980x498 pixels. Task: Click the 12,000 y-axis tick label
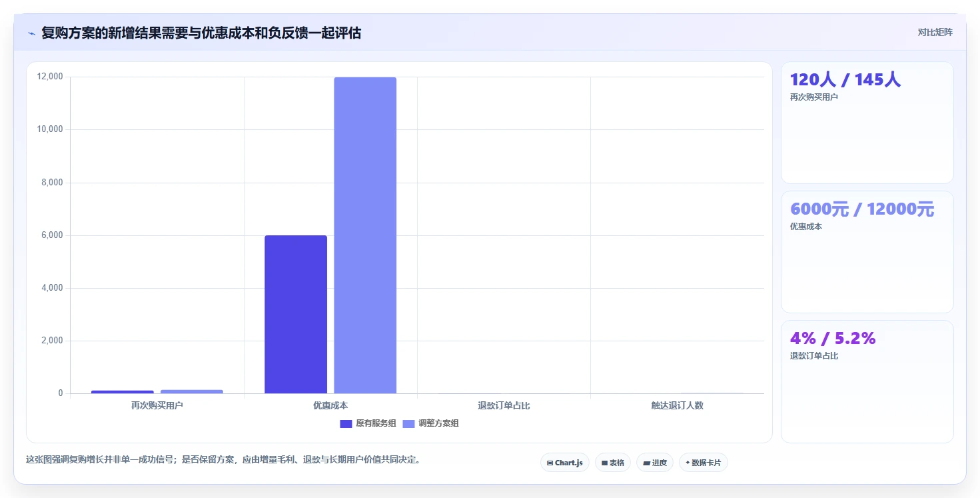51,77
